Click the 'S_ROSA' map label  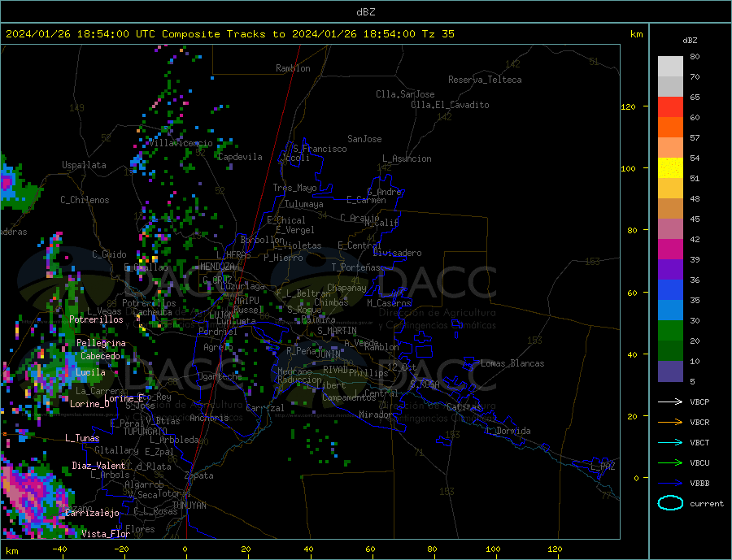[425, 384]
